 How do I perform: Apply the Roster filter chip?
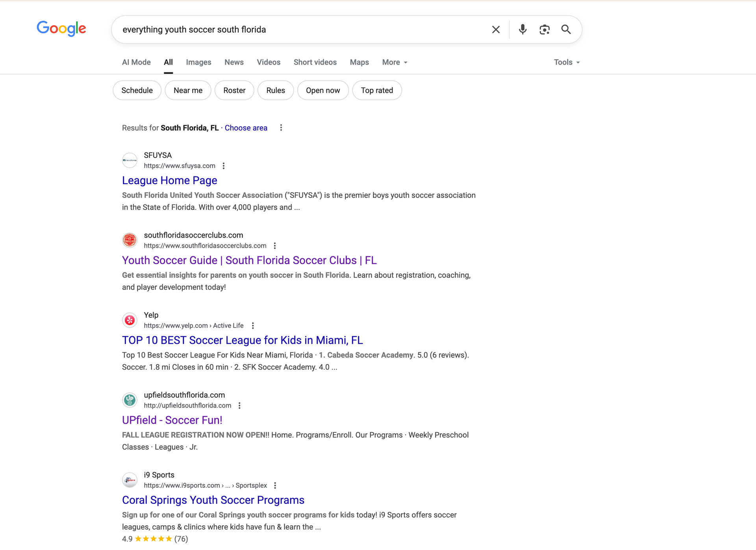pyautogui.click(x=234, y=90)
